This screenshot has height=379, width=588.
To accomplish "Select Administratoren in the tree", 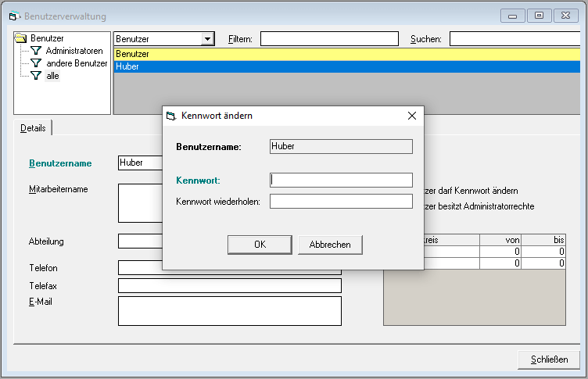I will tap(74, 51).
